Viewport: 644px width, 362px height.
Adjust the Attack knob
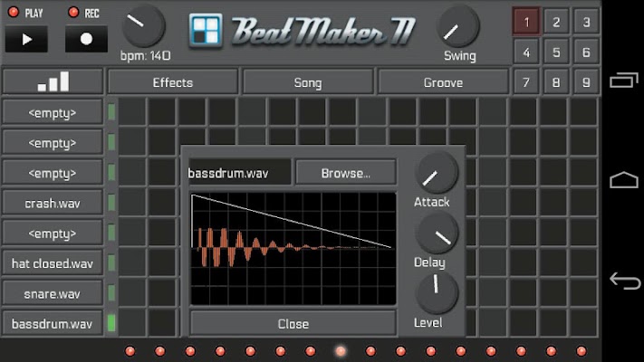pyautogui.click(x=436, y=172)
